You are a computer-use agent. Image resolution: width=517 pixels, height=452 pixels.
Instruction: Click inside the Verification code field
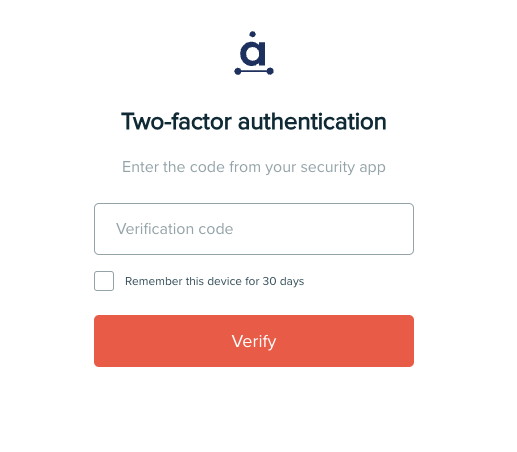click(254, 229)
